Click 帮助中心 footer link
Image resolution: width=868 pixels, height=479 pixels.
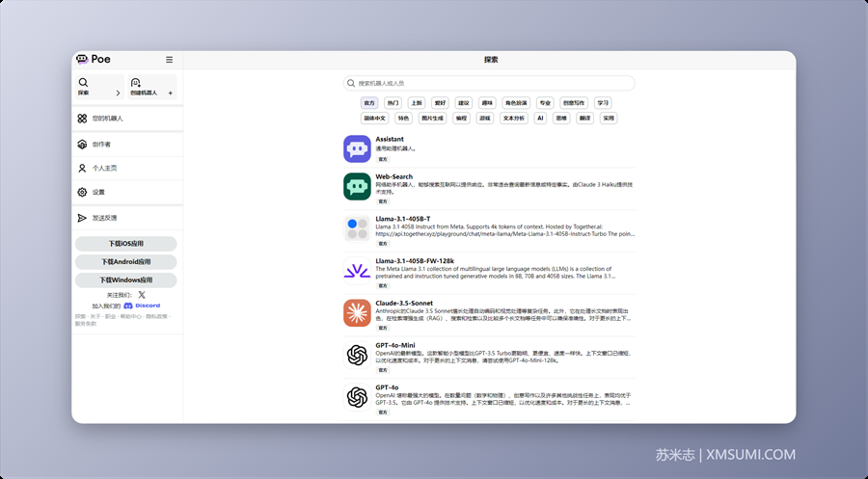click(x=130, y=316)
